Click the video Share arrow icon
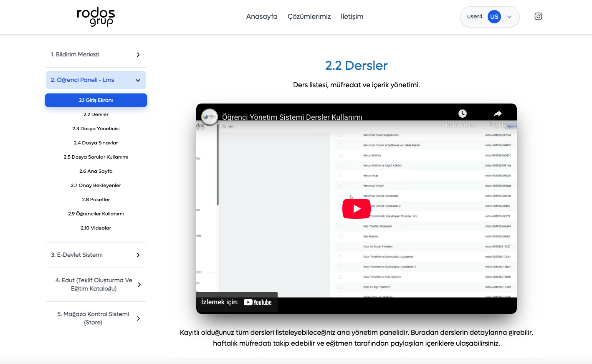 pos(497,114)
